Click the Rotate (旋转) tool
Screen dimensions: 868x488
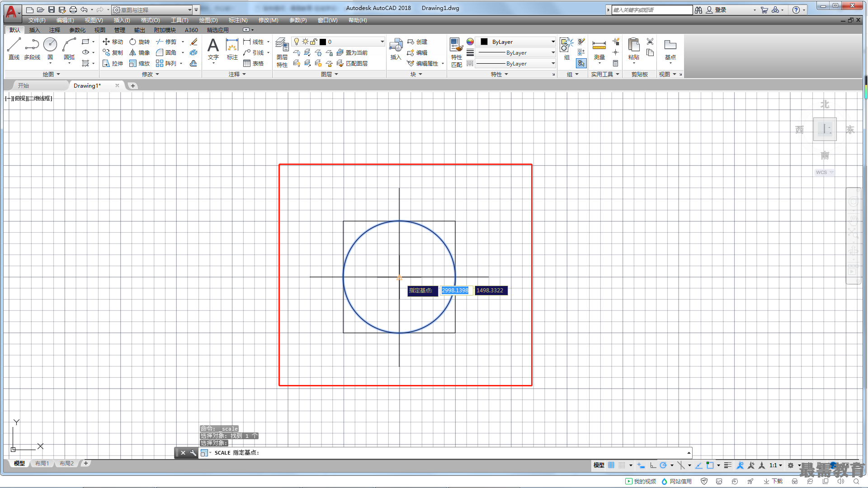click(139, 42)
